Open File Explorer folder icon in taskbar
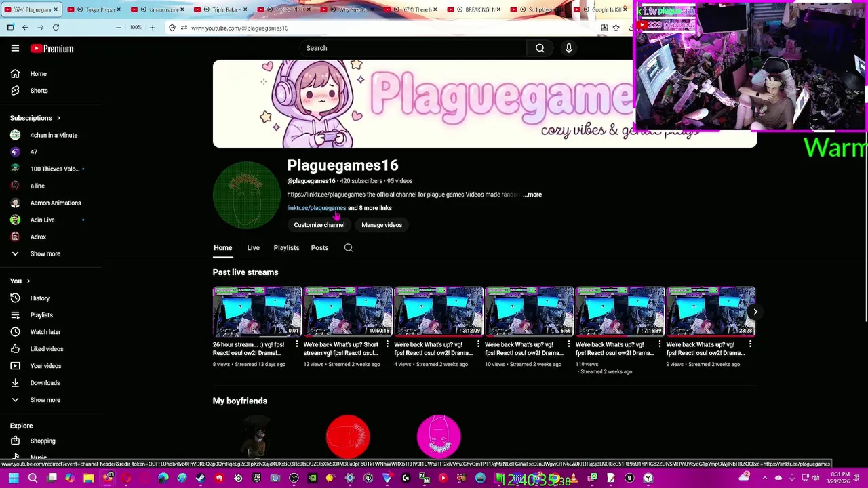Image resolution: width=868 pixels, height=488 pixels. pos(89,479)
